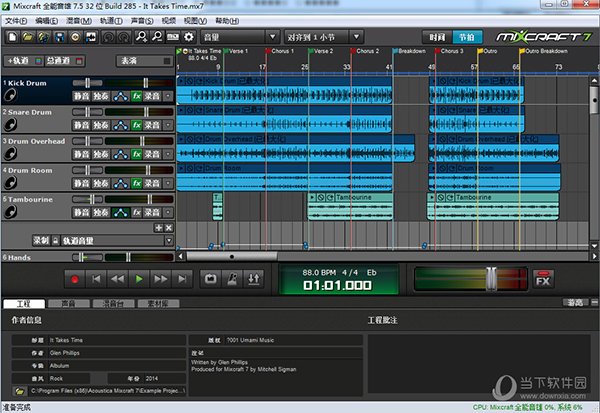Mute the Drum Room track
Viewport: 600px width, 413px height.
pyautogui.click(x=82, y=183)
